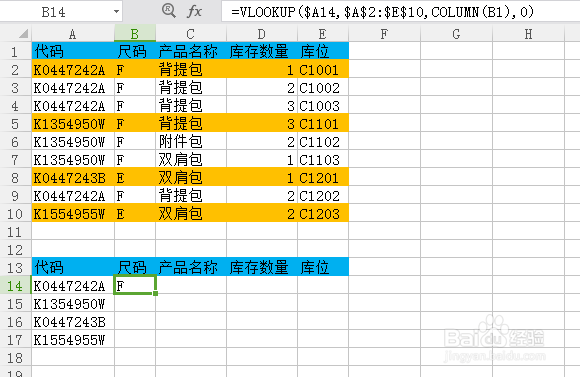Select row 14 header
This screenshot has width=580, height=377.
15,286
